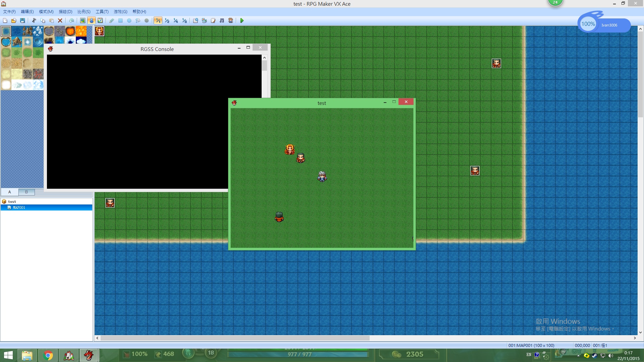Start Playtest with green play arrow
Image resolution: width=644 pixels, height=362 pixels.
242,21
